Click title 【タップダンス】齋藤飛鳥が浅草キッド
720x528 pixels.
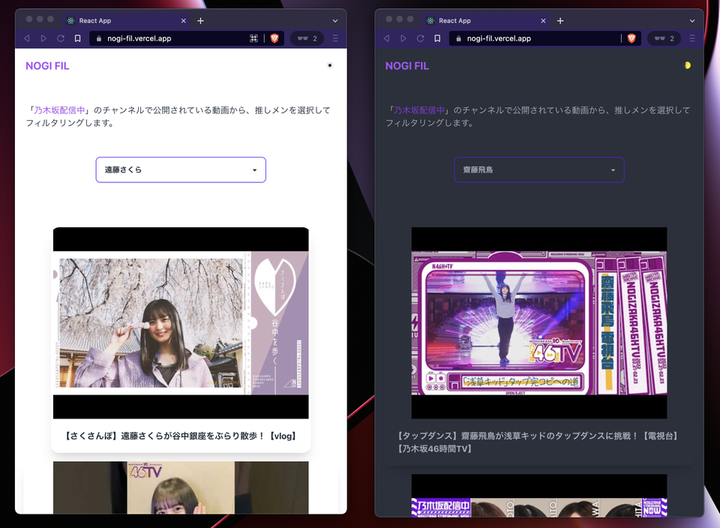click(x=539, y=442)
